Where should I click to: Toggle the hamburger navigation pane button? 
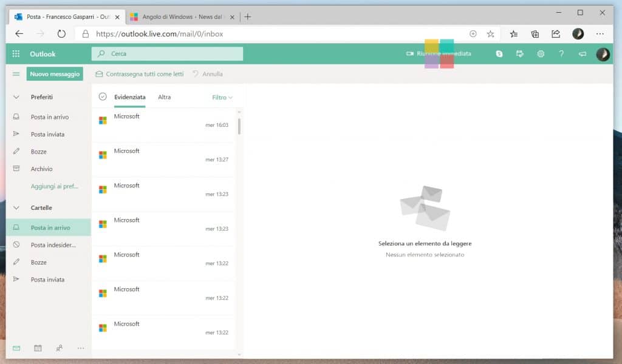coord(16,74)
